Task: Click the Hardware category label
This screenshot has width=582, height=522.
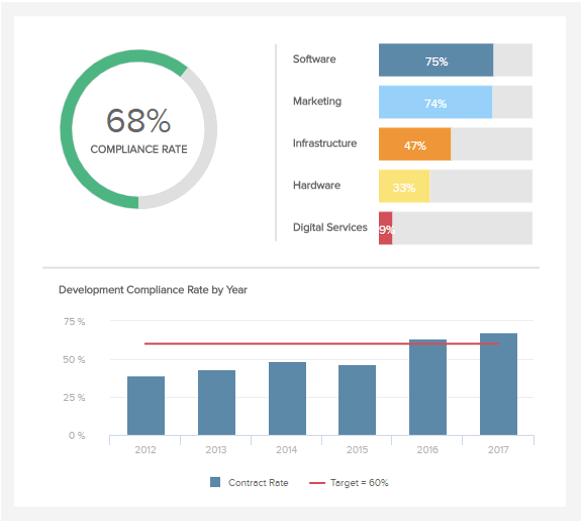Action: (x=317, y=185)
